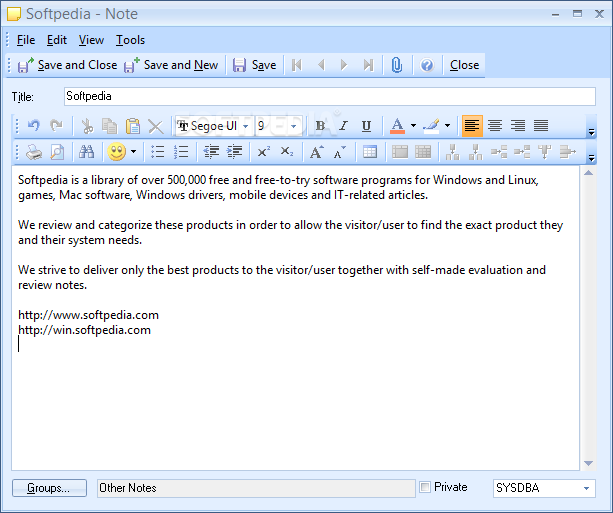Open the Segoe UI font dropdown

[246, 126]
